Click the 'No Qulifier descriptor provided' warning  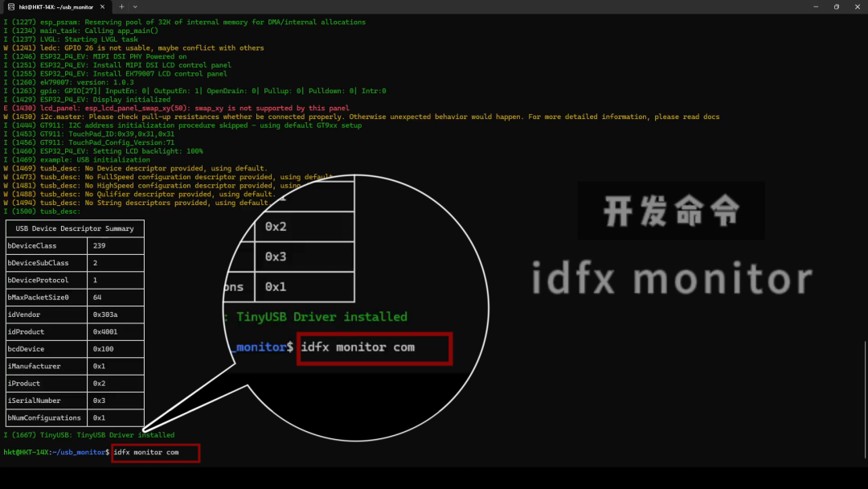coord(140,194)
